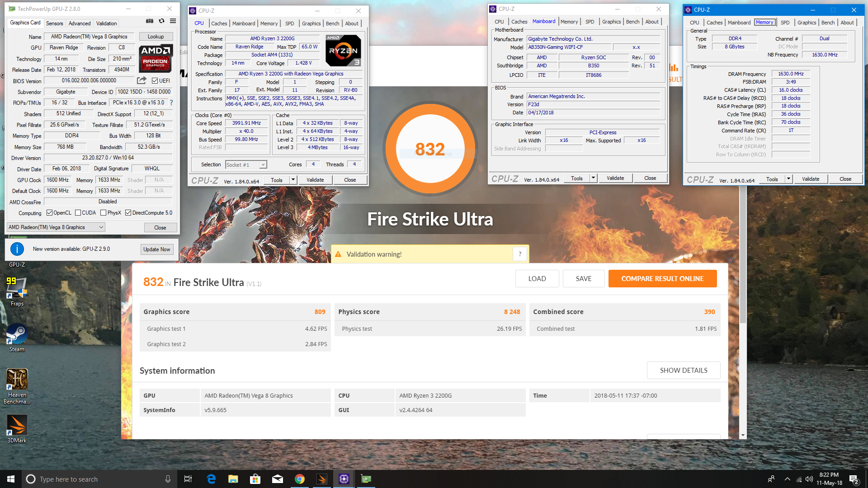This screenshot has height=488, width=868.
Task: Expand Tools dropdown arrow in Memory window
Action: pyautogui.click(x=788, y=179)
